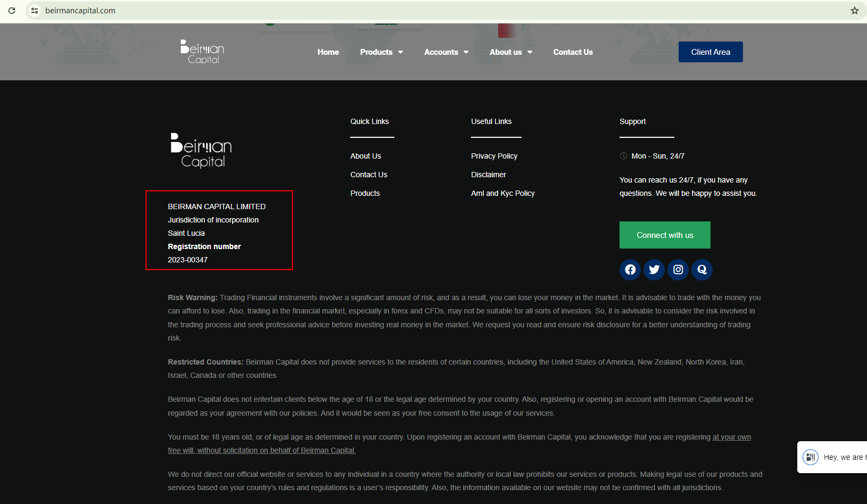Open the live chat widget icon
The height and width of the screenshot is (504, 867).
click(x=811, y=457)
